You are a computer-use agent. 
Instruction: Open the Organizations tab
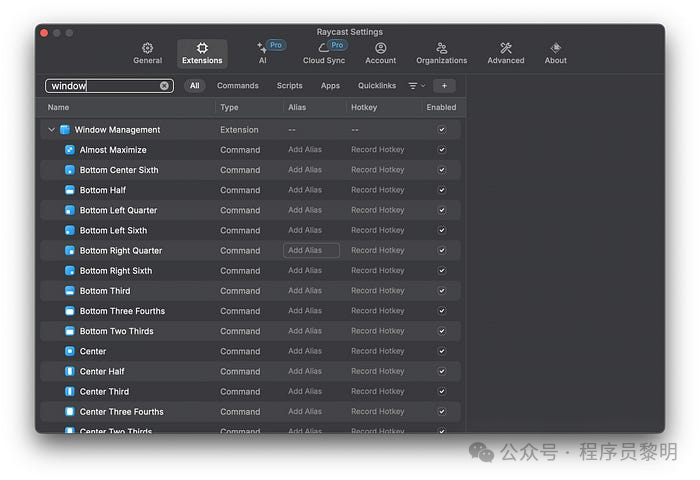coord(442,53)
